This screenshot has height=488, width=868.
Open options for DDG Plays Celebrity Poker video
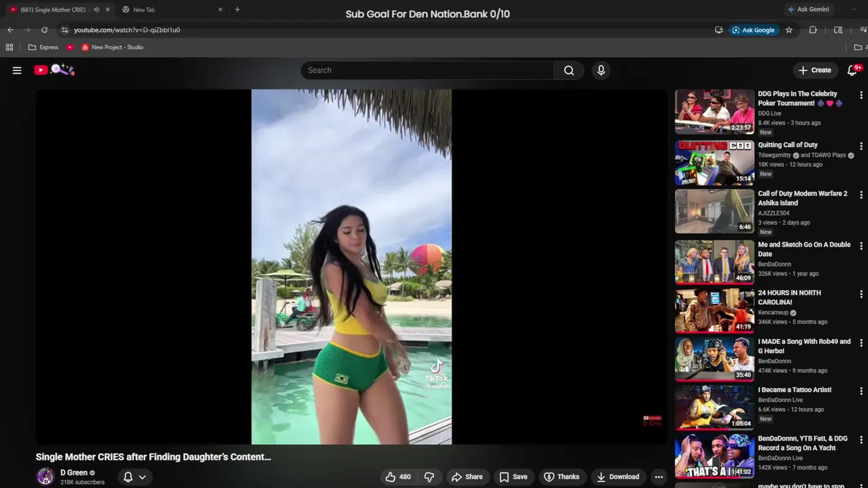point(861,96)
